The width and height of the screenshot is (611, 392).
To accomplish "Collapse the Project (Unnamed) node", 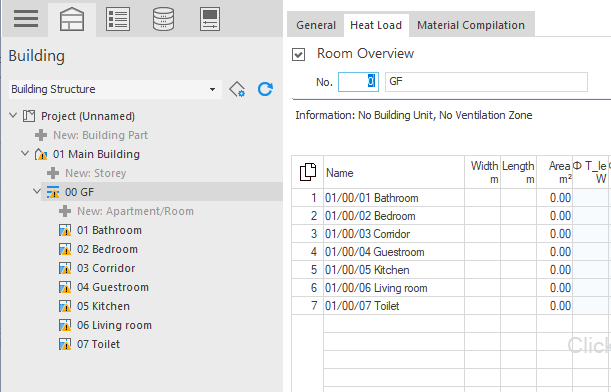I will pyautogui.click(x=13, y=115).
